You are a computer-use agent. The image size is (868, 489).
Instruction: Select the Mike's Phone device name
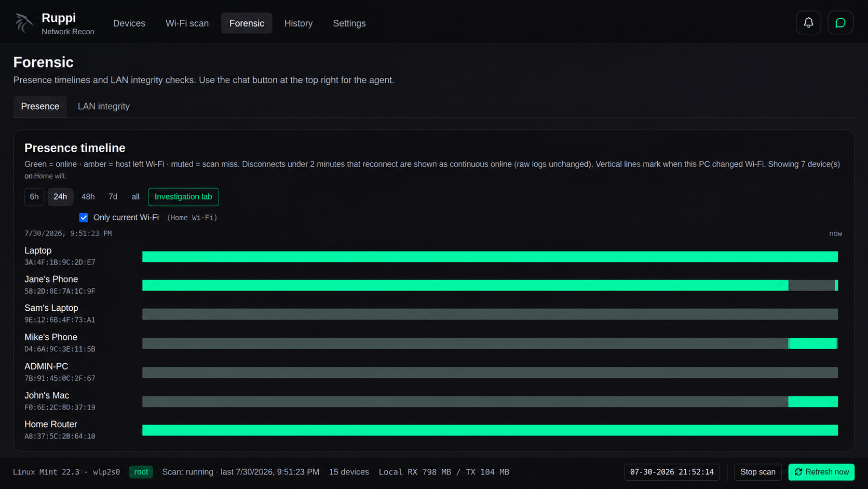point(51,337)
